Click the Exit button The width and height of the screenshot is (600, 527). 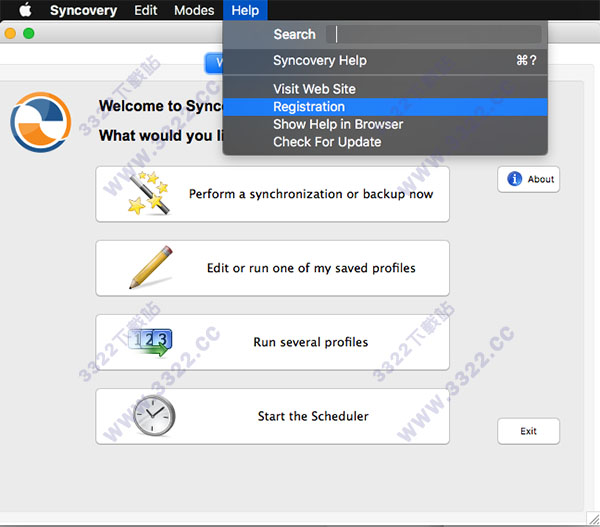[528, 431]
